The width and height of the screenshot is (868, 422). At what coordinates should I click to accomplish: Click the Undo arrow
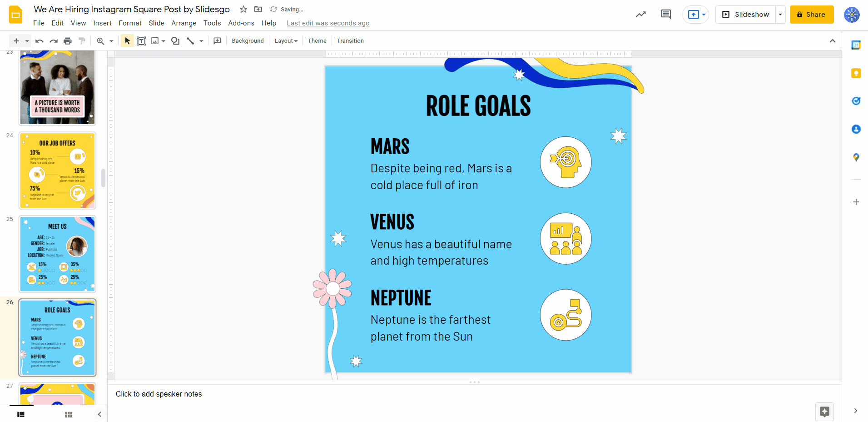(x=40, y=41)
